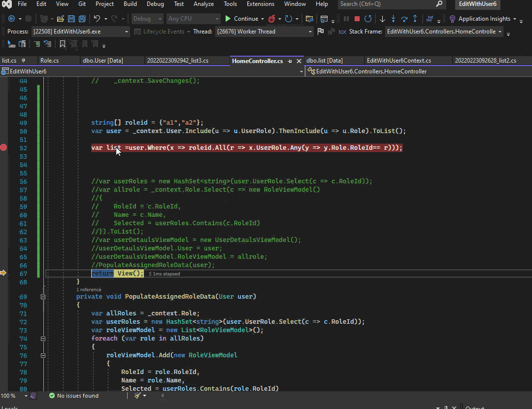Image resolution: width=532 pixels, height=409 pixels.
Task: Open the Any CPU platform dropdown
Action: tap(194, 19)
